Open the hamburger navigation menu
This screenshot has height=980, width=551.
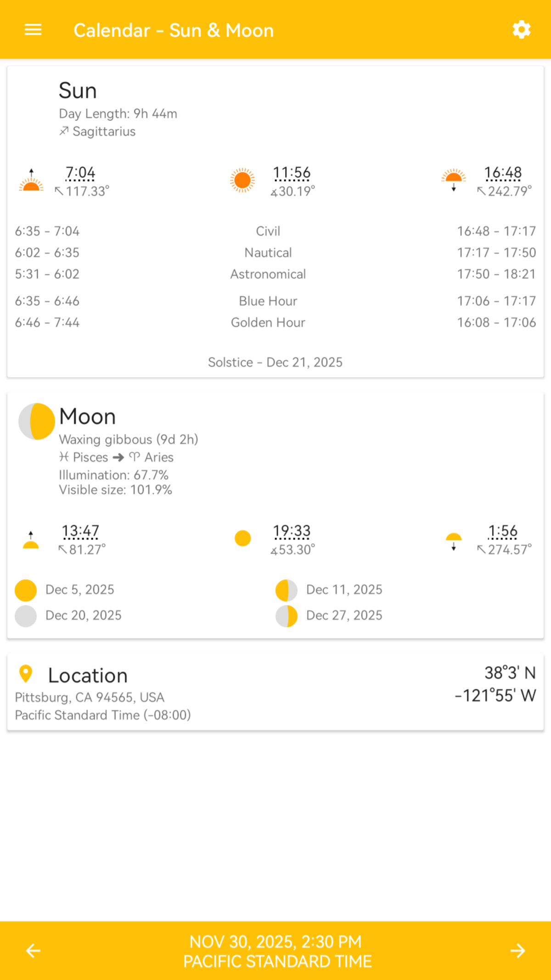click(33, 30)
